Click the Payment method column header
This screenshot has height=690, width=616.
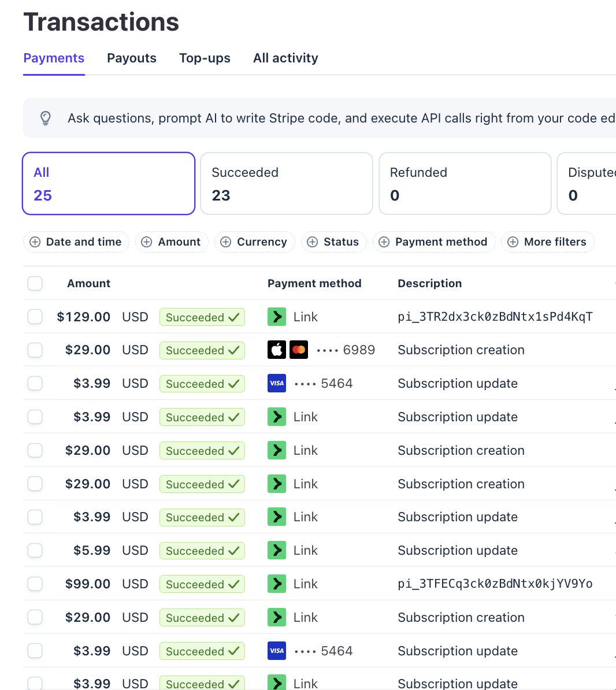click(314, 283)
